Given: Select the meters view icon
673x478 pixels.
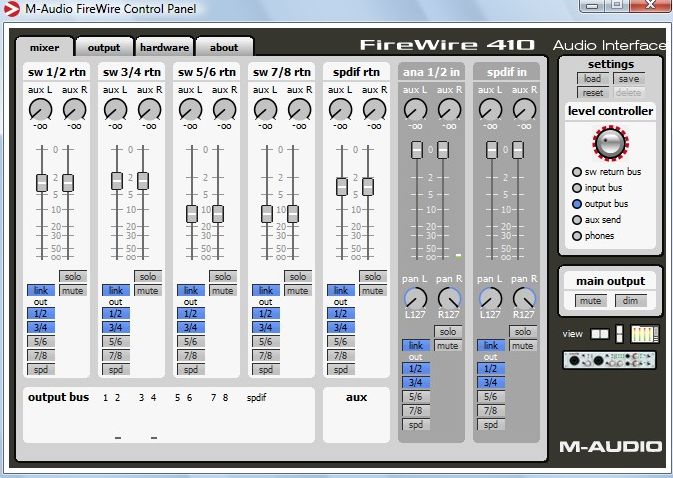Looking at the screenshot, I should click(x=644, y=334).
